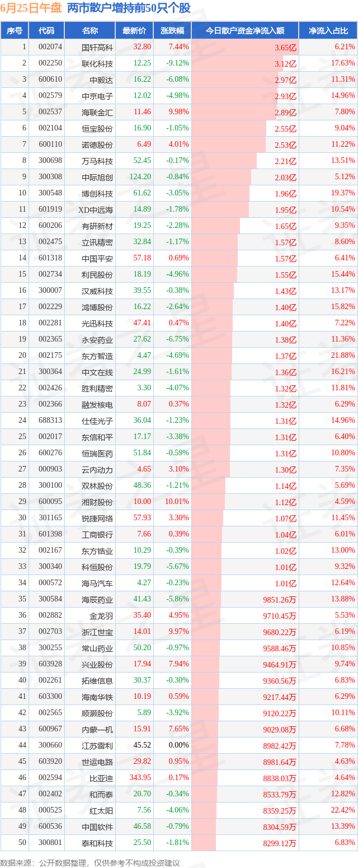Click stock name 中毅达
358x868 pixels.
[101, 80]
